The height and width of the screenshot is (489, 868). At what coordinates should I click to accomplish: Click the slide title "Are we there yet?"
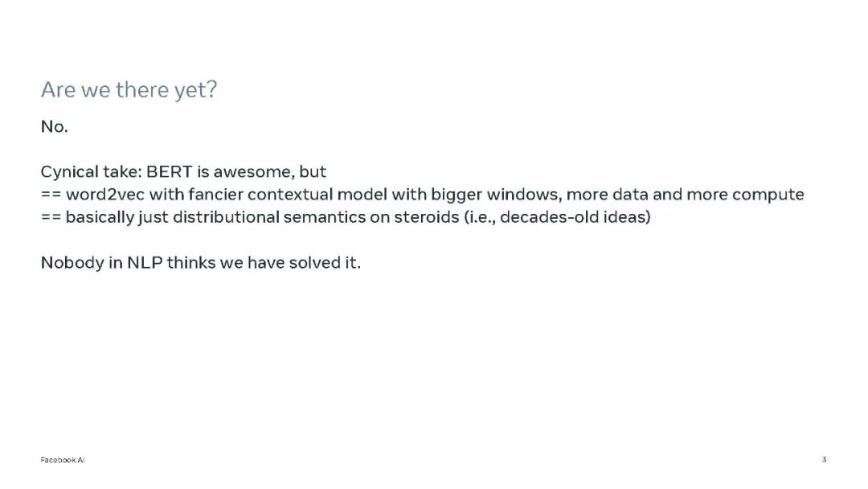click(x=129, y=90)
